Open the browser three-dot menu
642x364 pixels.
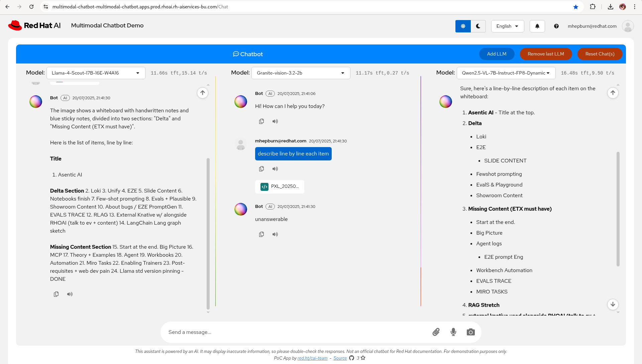pos(635,7)
